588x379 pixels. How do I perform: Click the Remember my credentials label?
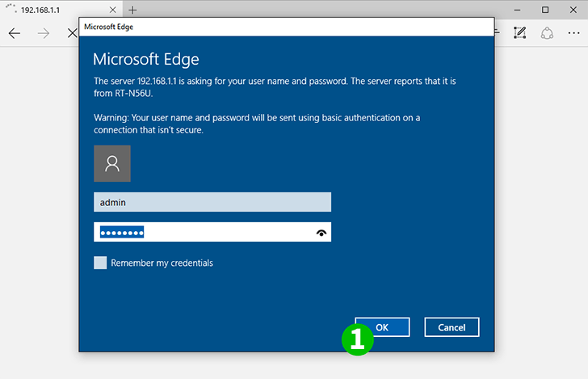(162, 263)
